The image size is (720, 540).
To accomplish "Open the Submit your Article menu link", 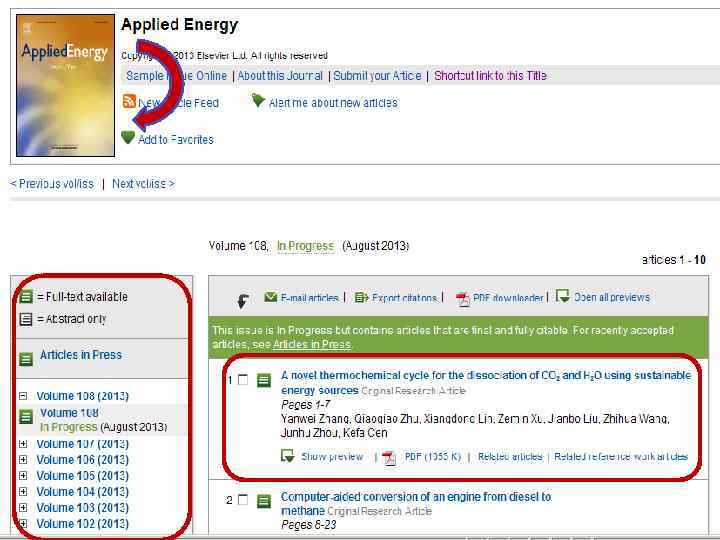I will pos(377,76).
